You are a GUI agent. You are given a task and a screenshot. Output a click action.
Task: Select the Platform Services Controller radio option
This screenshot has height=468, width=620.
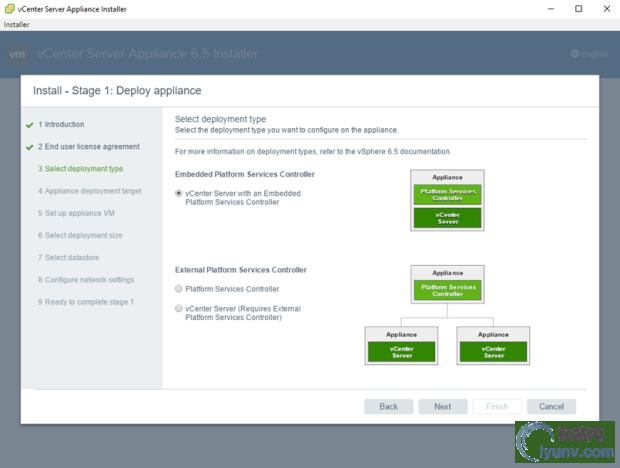(x=179, y=289)
